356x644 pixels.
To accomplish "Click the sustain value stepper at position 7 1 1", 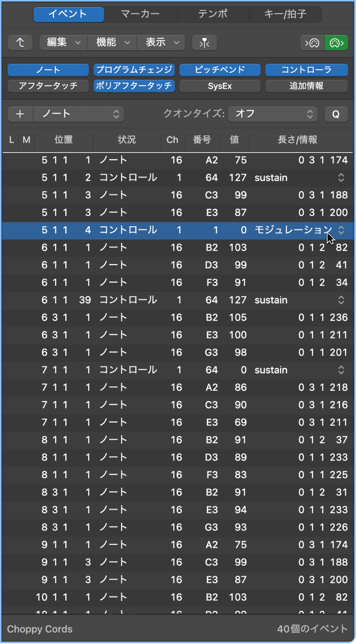I will click(x=341, y=370).
